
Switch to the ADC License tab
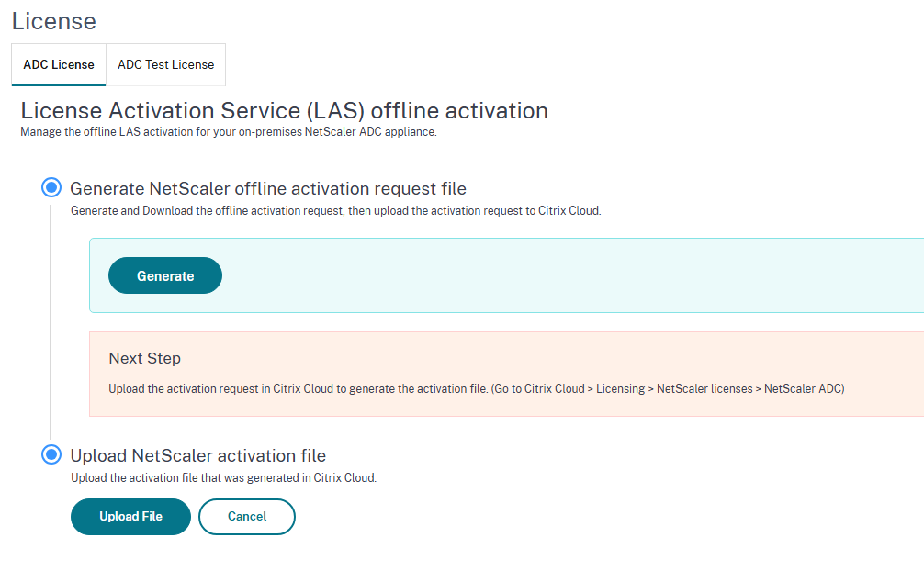(59, 65)
